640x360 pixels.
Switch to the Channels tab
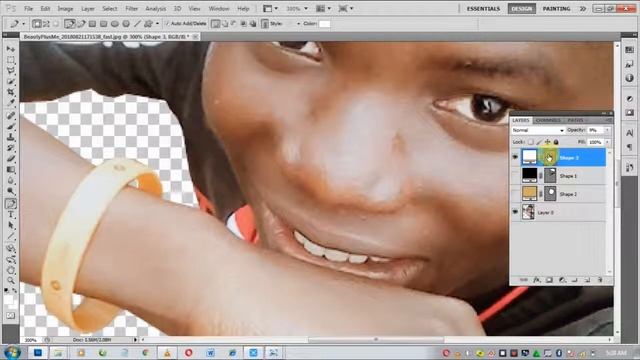[x=548, y=120]
